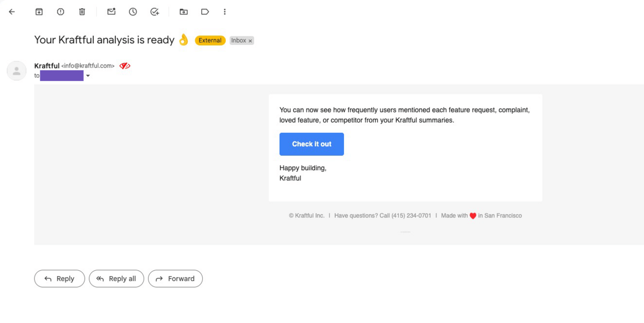Open the Move to folder icon
The height and width of the screenshot is (323, 644).
(x=183, y=12)
